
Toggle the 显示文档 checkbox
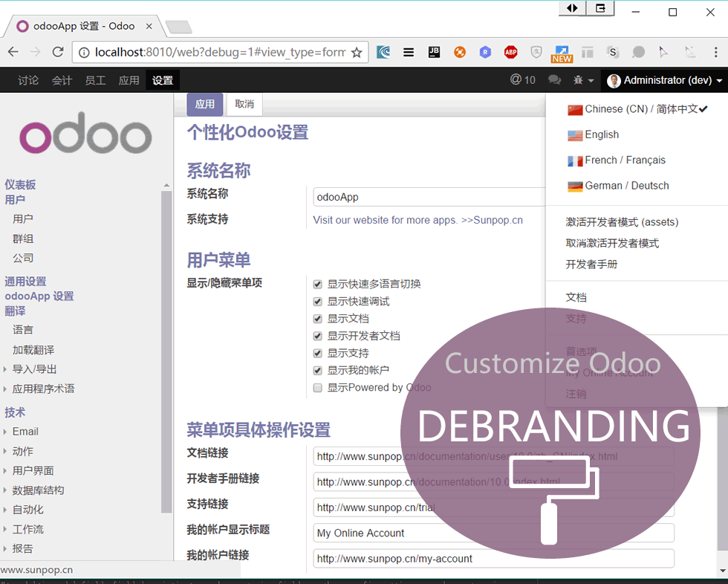click(318, 319)
